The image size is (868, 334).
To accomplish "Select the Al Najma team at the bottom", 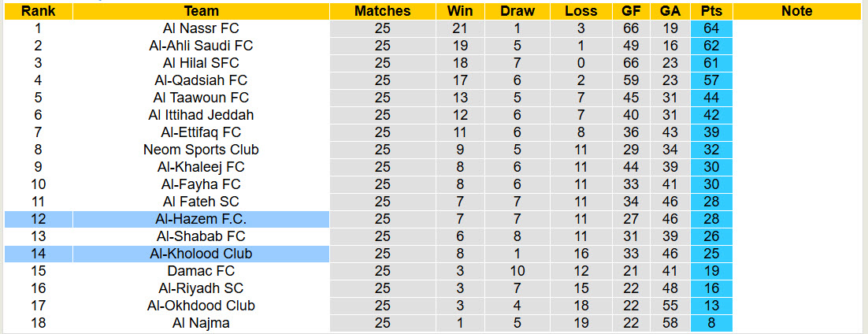I will coord(201,323).
